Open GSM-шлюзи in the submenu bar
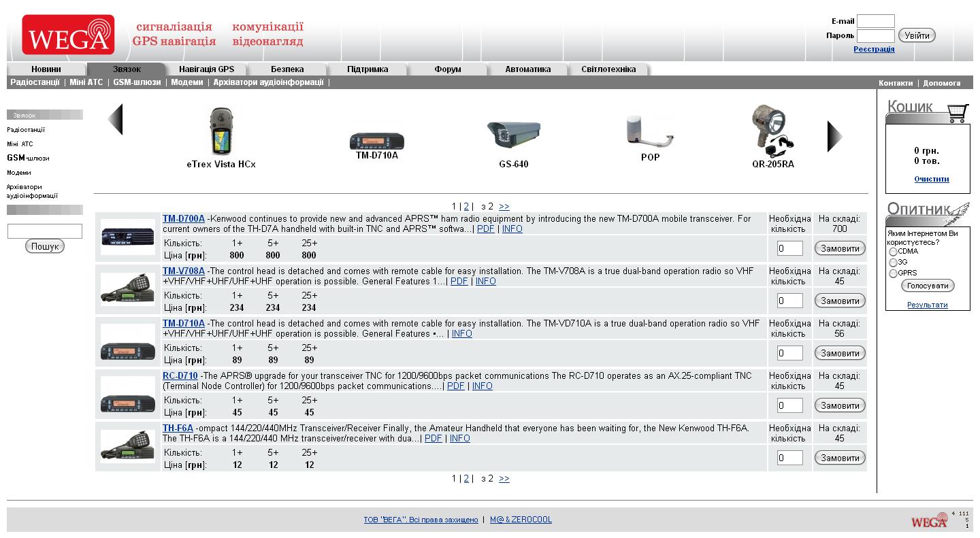 coord(137,82)
